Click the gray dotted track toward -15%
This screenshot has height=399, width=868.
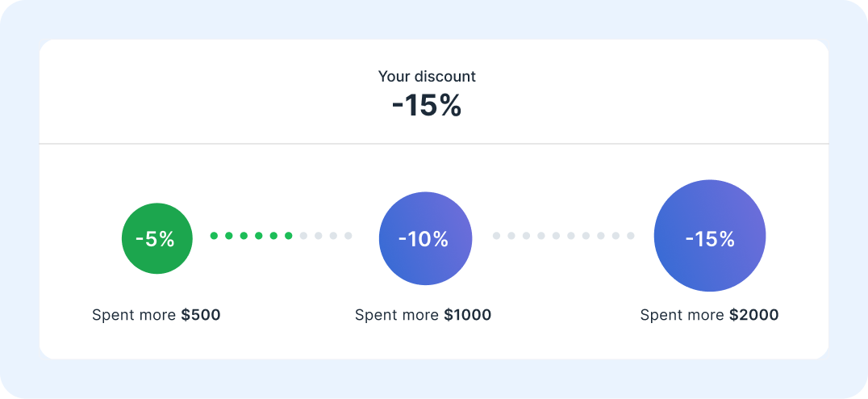coord(563,236)
